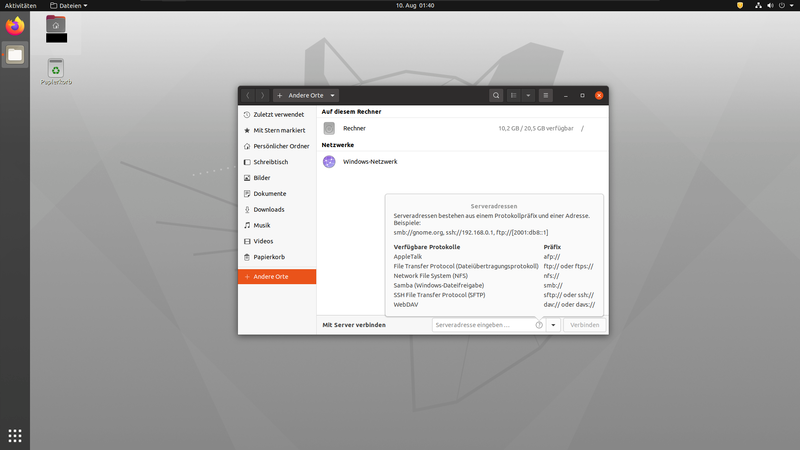Expand the Andere Orte path dropdown
Viewport: 800px width, 450px height.
click(333, 95)
